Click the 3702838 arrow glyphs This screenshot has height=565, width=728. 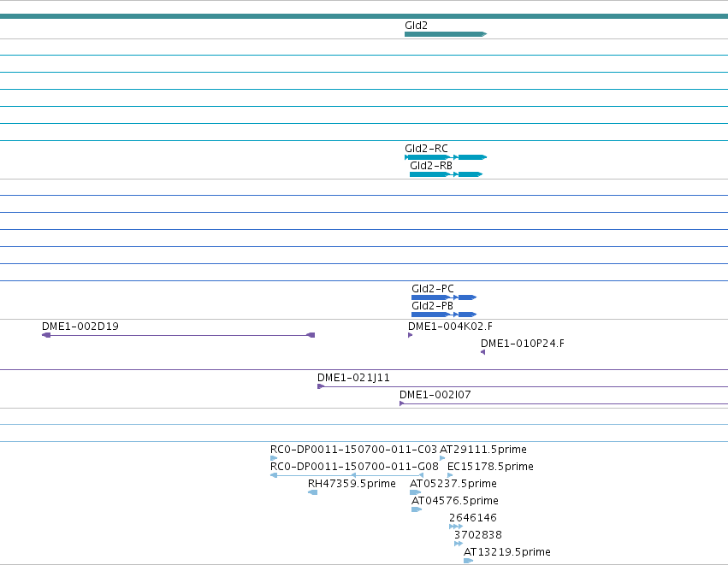[x=459, y=544]
